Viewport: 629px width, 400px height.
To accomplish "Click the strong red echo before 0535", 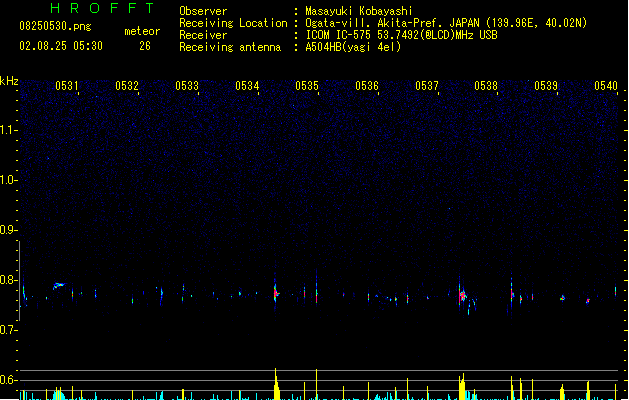I will pyautogui.click(x=276, y=293).
